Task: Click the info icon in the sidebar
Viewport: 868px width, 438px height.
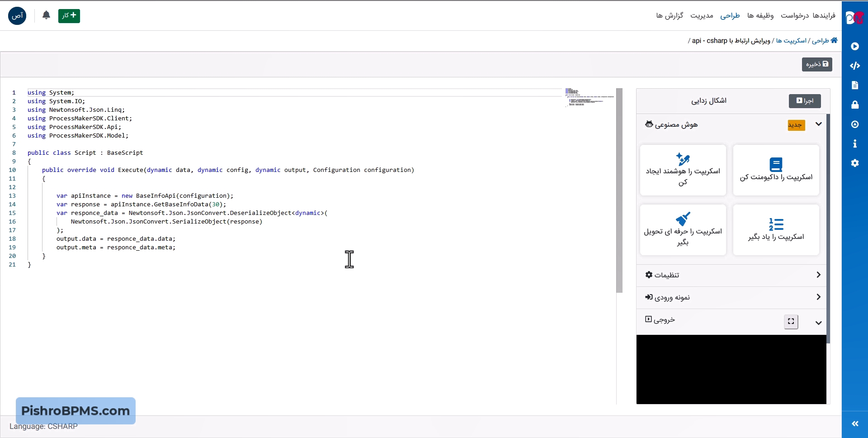Action: tap(854, 144)
